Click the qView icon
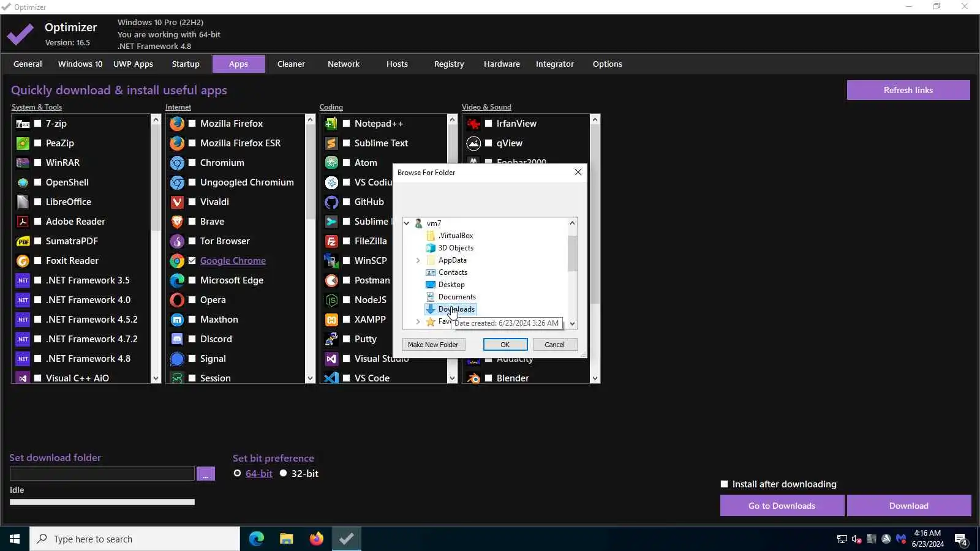The height and width of the screenshot is (551, 980). pos(473,143)
